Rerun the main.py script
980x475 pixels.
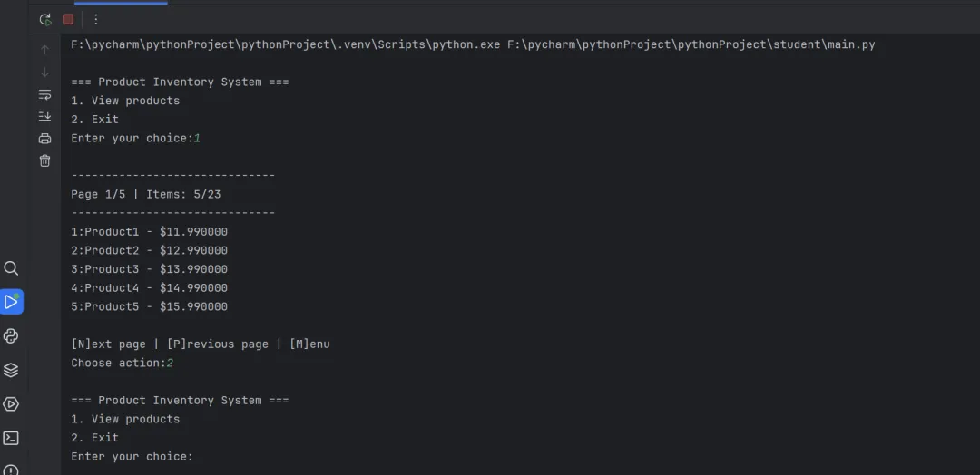(45, 19)
